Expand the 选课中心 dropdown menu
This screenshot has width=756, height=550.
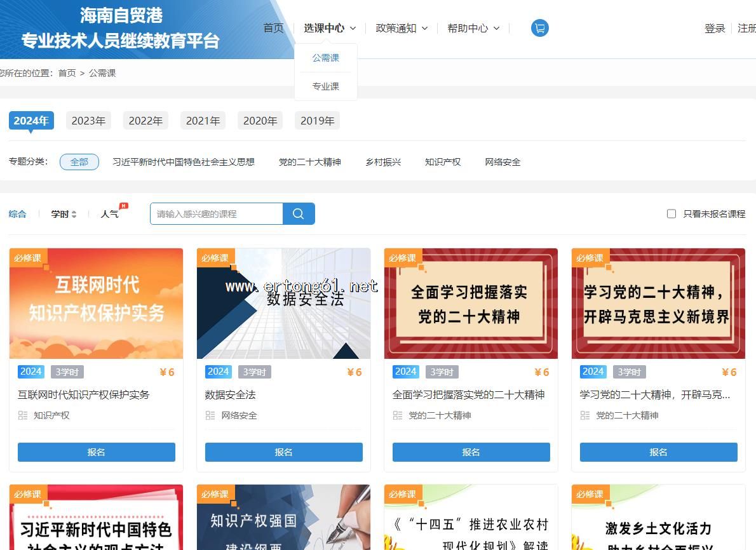(x=329, y=28)
